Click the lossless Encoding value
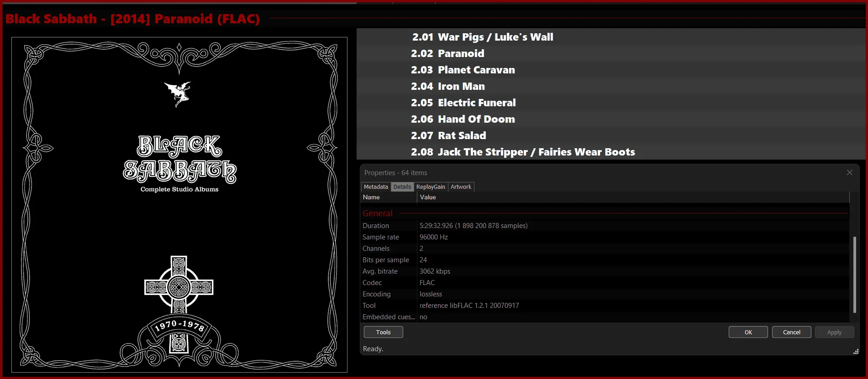The width and height of the screenshot is (868, 379). pos(431,294)
